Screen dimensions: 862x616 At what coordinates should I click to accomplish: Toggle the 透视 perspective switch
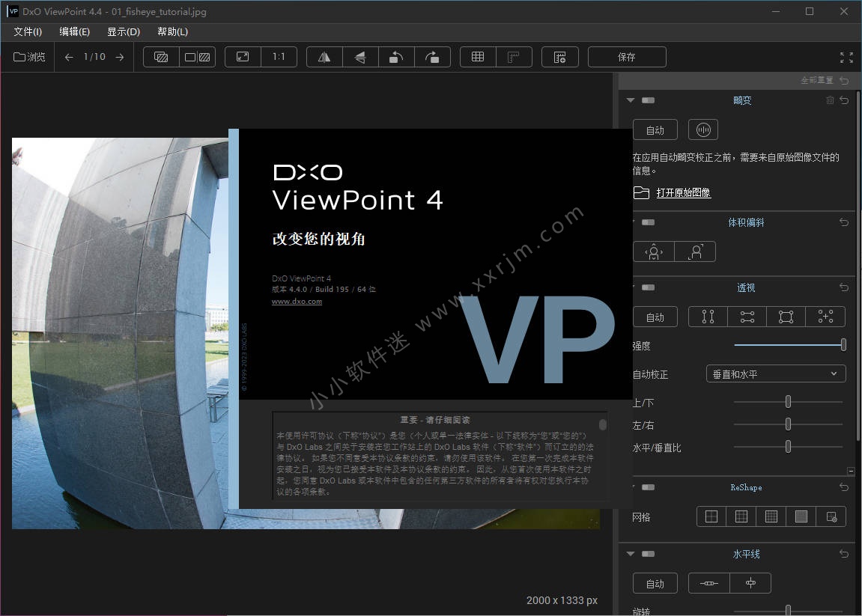pyautogui.click(x=648, y=287)
